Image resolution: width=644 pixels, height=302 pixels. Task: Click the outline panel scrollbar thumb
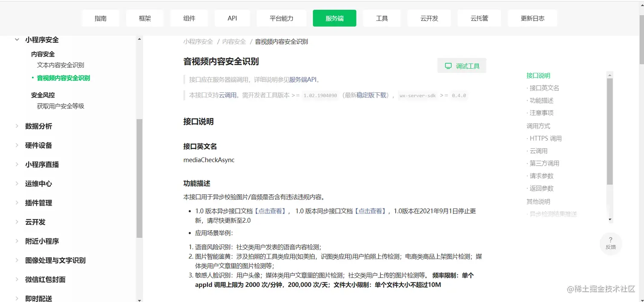click(x=610, y=132)
